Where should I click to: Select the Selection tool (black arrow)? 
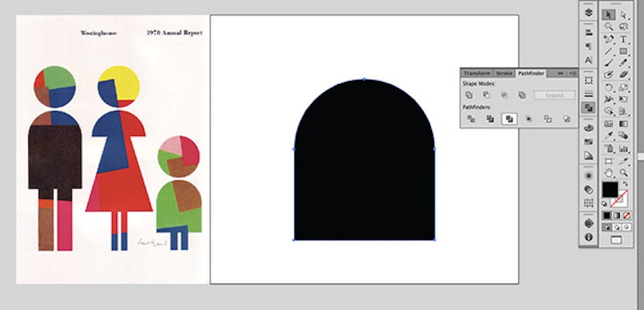coord(608,15)
